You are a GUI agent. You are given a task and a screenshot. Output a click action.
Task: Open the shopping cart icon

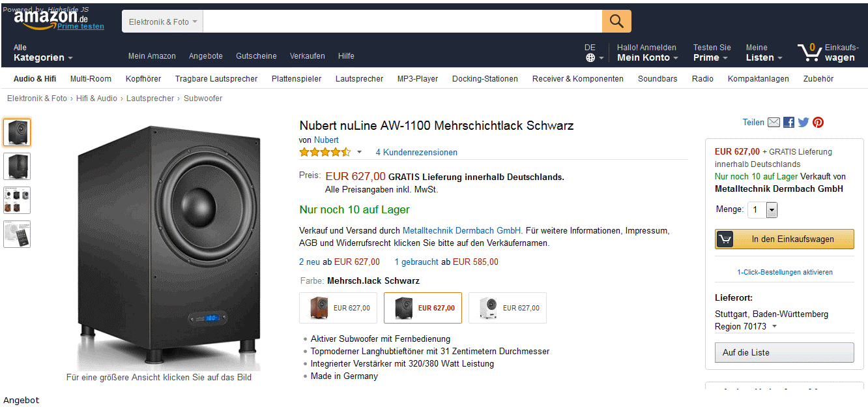(x=809, y=52)
